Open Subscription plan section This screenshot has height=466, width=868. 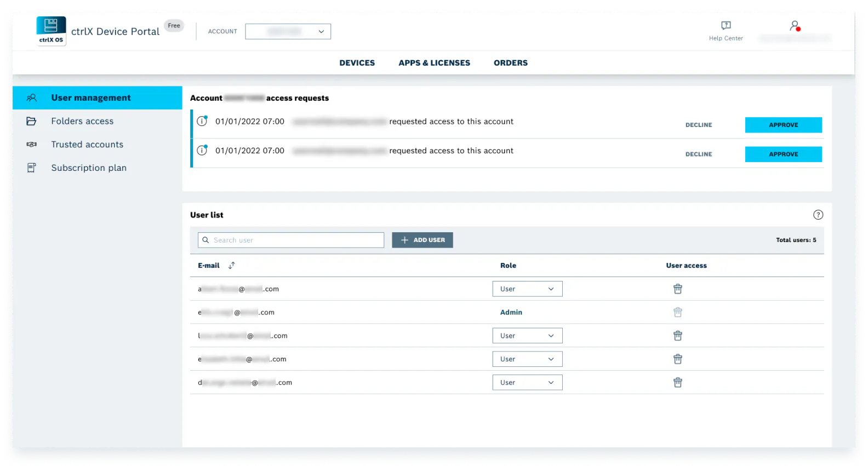(98, 168)
